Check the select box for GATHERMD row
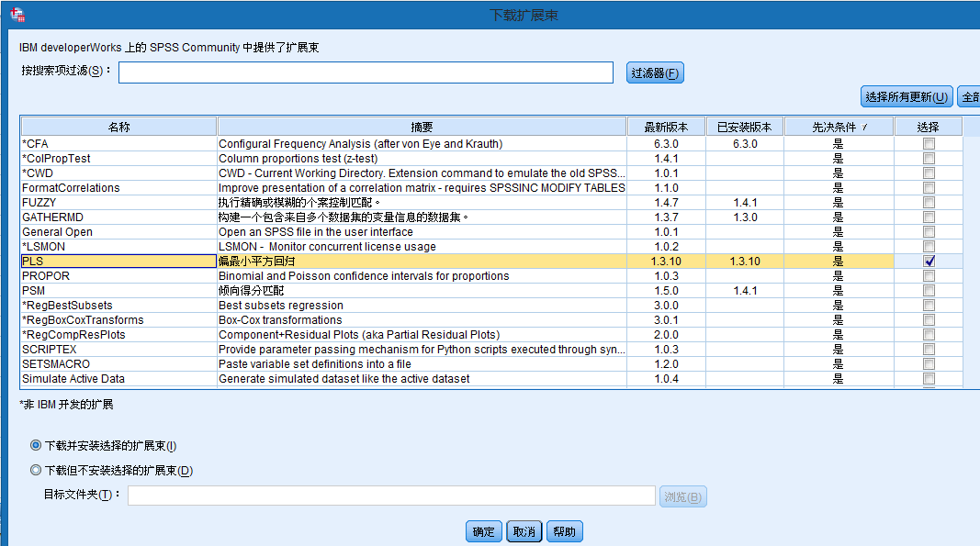 [x=929, y=217]
